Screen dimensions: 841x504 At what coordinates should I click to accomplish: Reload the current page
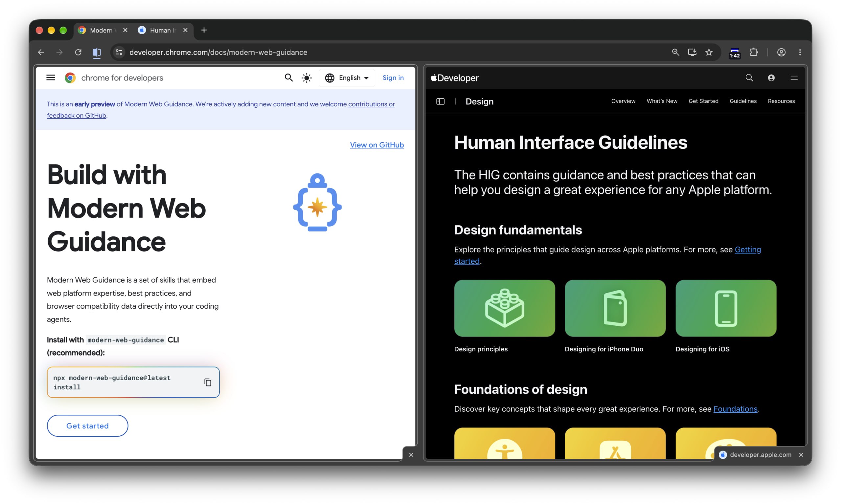78,52
